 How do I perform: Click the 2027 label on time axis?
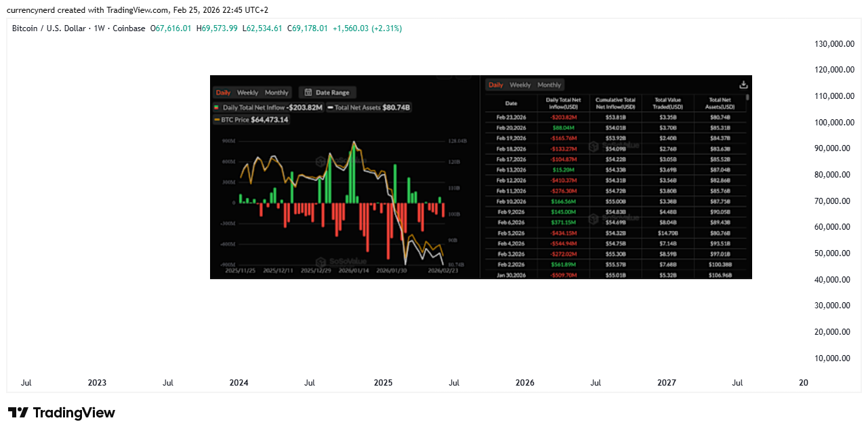667,382
